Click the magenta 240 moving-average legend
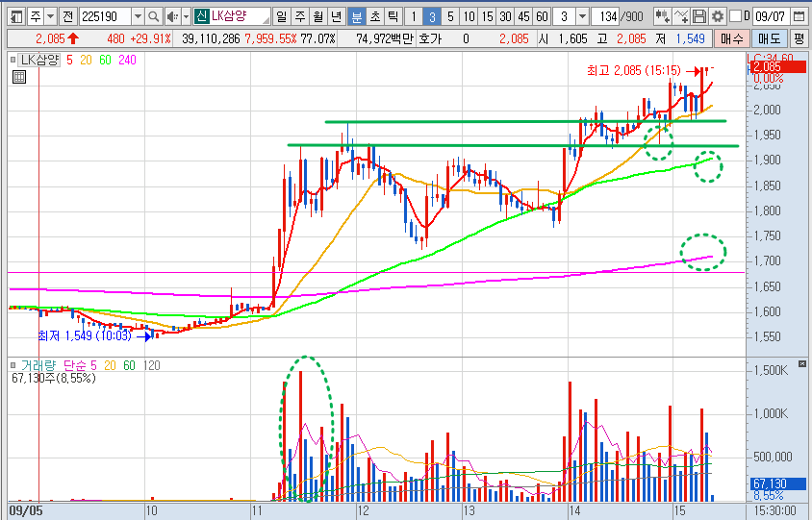812x520 pixels. pos(127,60)
